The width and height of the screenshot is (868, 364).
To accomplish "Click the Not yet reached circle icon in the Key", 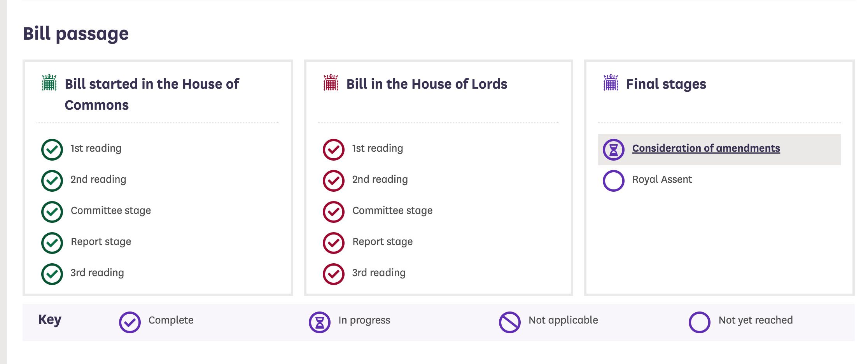I will (699, 322).
